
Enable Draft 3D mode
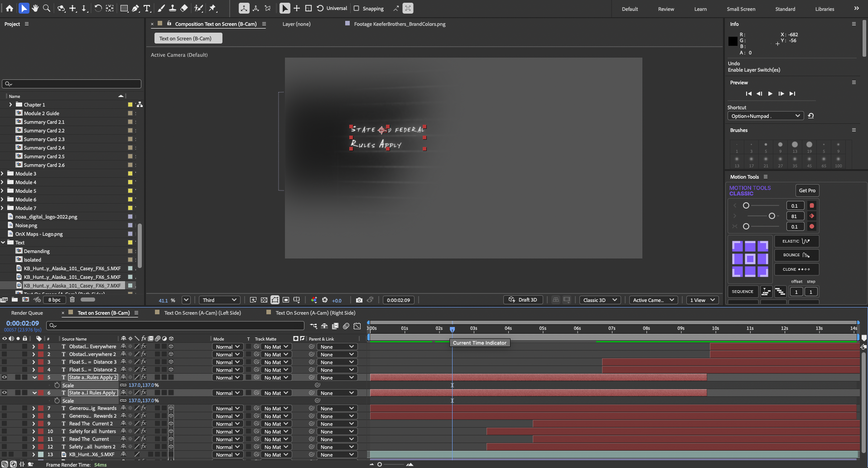pyautogui.click(x=524, y=300)
